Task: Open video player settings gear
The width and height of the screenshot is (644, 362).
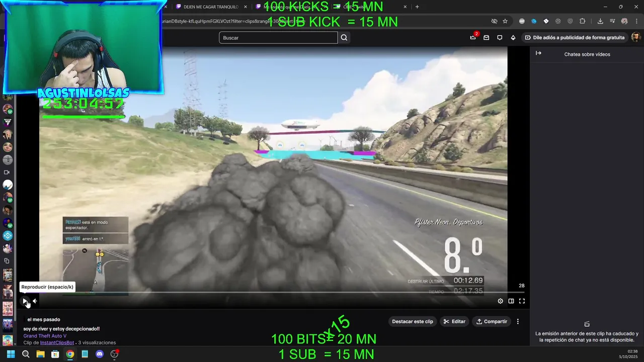Action: click(x=500, y=301)
